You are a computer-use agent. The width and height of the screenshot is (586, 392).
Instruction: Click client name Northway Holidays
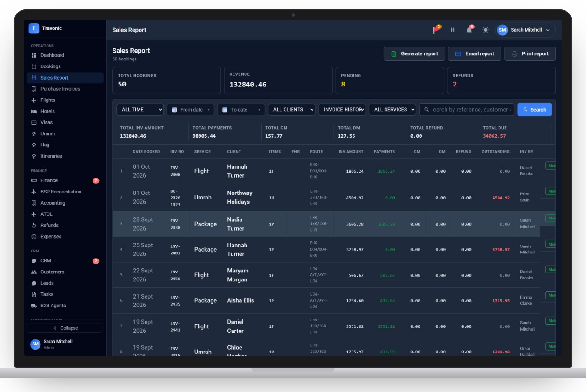click(240, 197)
